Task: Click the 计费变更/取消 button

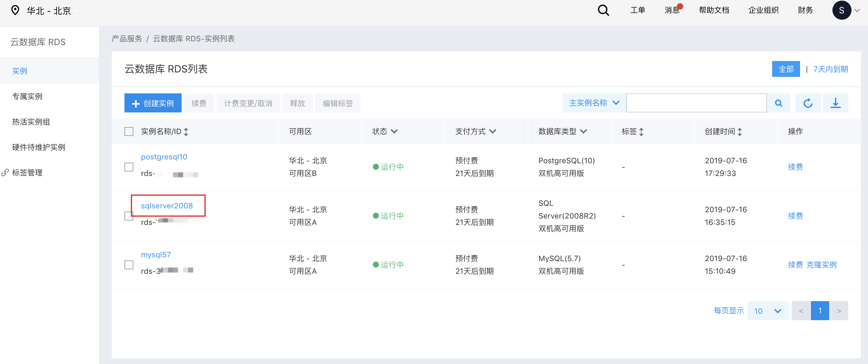Action: click(x=248, y=103)
